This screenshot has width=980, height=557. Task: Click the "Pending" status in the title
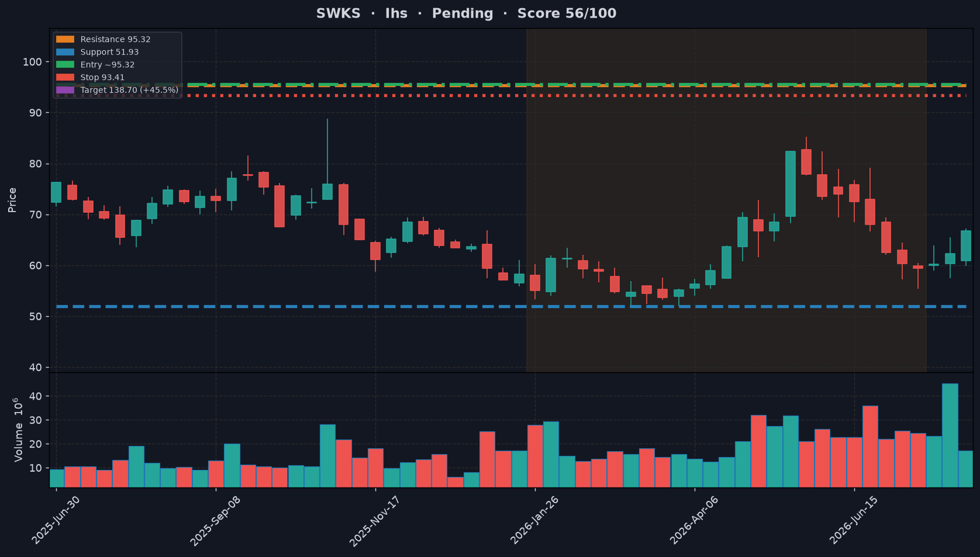click(463, 13)
